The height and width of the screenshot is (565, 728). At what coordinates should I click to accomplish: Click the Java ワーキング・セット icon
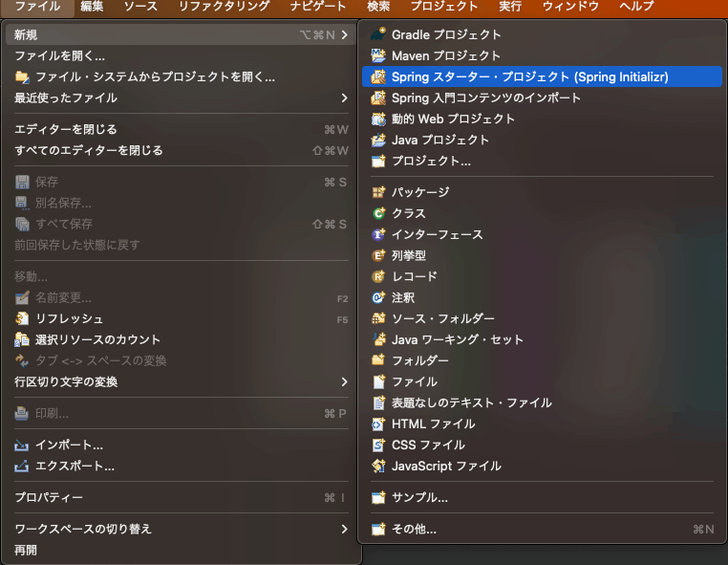378,339
